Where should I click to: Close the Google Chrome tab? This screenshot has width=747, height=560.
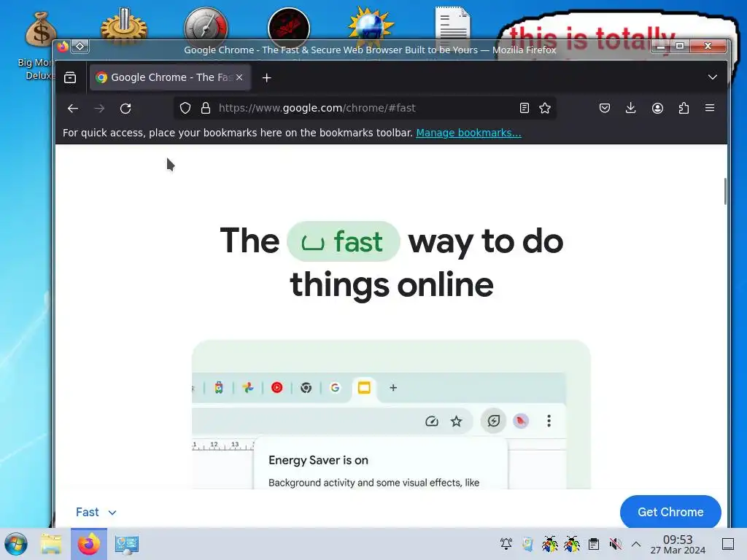(x=239, y=77)
